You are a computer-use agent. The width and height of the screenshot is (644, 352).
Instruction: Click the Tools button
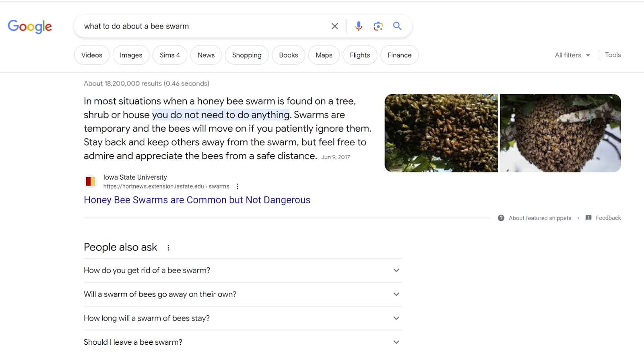pyautogui.click(x=613, y=55)
